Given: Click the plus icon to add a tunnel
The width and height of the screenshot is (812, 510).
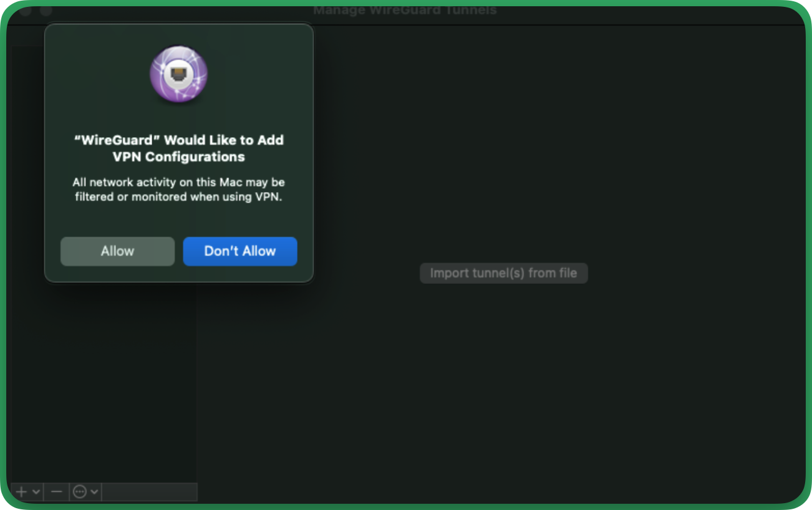Looking at the screenshot, I should 21,492.
